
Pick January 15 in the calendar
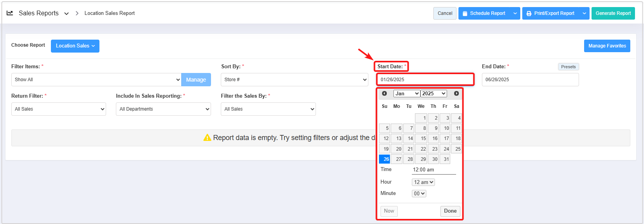pos(421,138)
